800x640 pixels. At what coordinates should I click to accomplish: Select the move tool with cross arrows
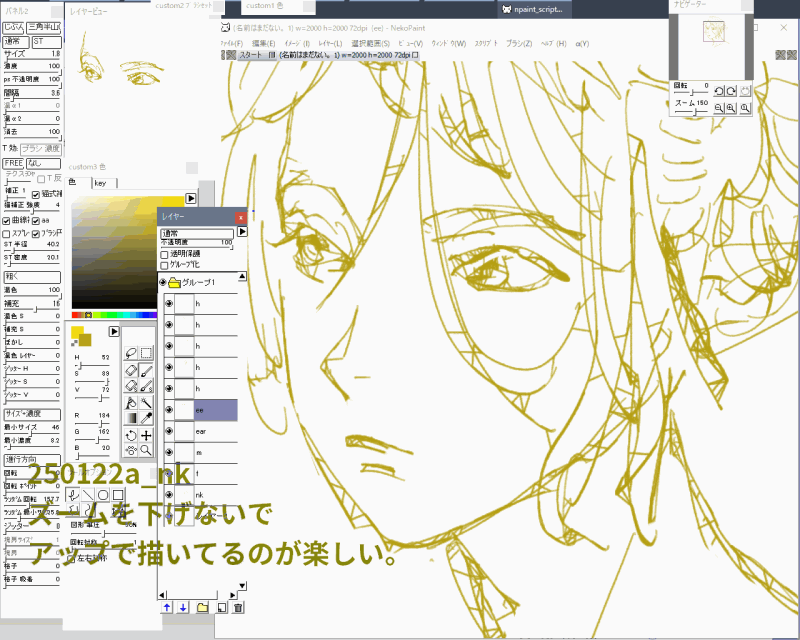(146, 435)
